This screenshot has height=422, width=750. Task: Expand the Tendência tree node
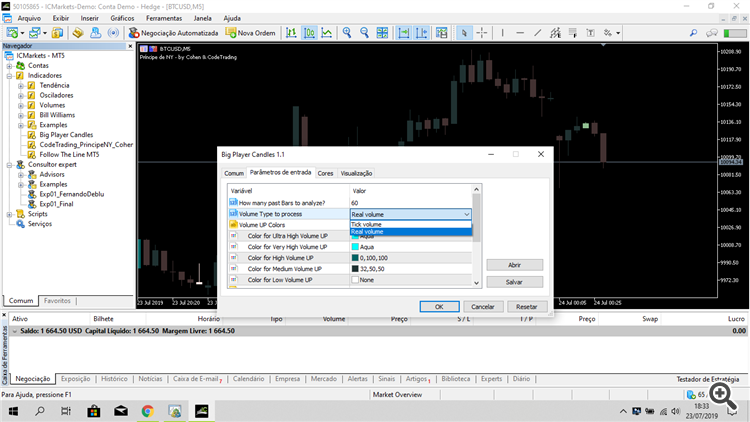pos(21,86)
